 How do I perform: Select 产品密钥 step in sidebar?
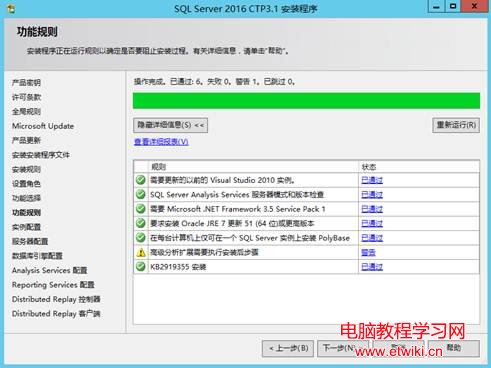pos(26,83)
